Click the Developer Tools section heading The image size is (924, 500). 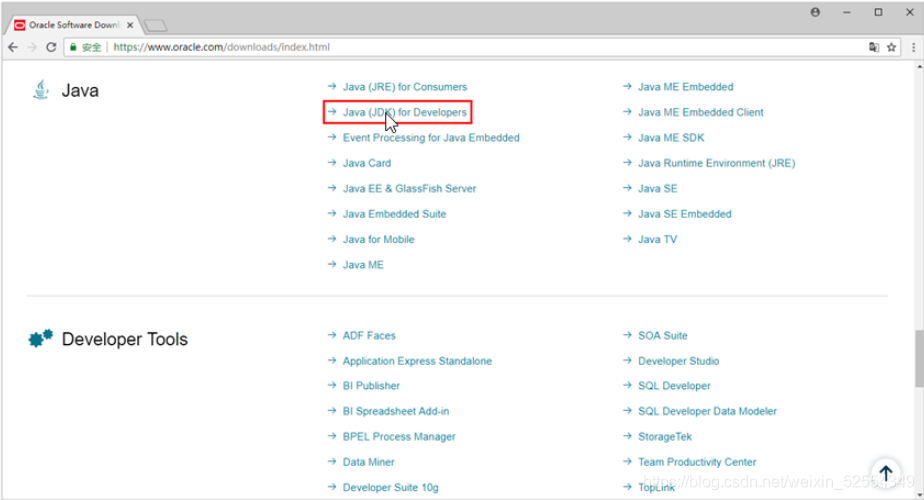click(124, 339)
